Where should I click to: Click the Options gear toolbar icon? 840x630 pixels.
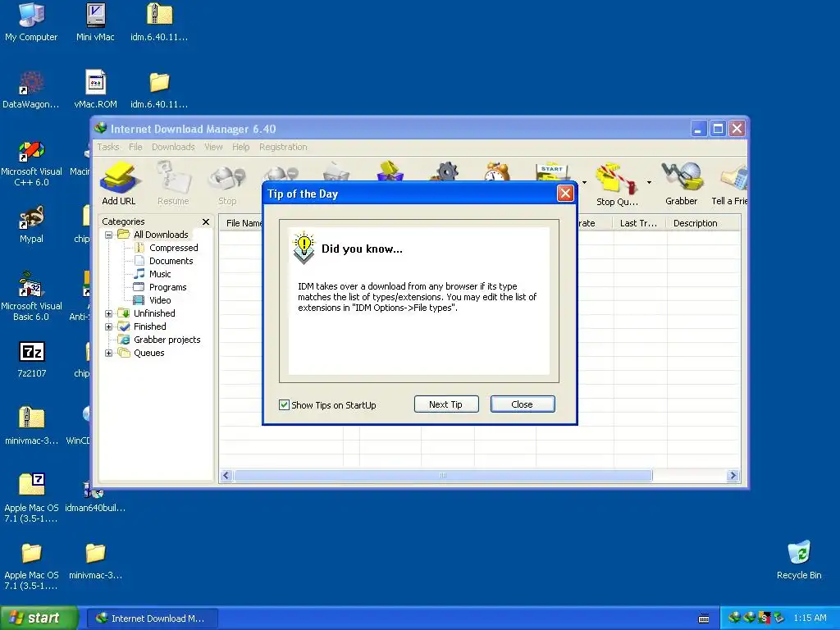446,171
